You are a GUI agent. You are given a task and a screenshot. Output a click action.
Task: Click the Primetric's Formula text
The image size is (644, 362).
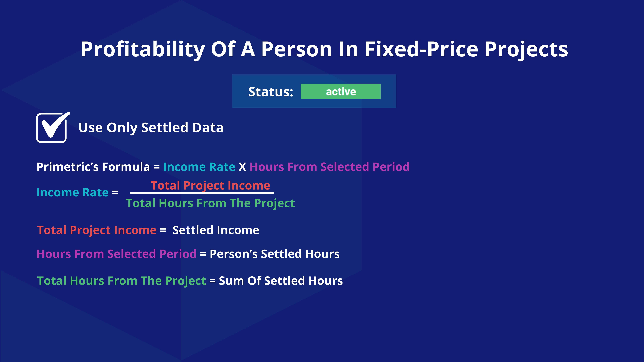pos(93,167)
